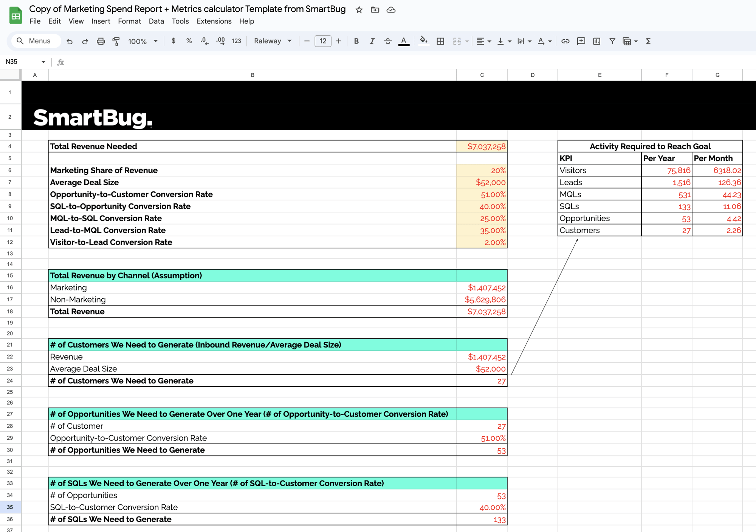The width and height of the screenshot is (756, 532).
Task: Click the document title
Action: coord(187,9)
